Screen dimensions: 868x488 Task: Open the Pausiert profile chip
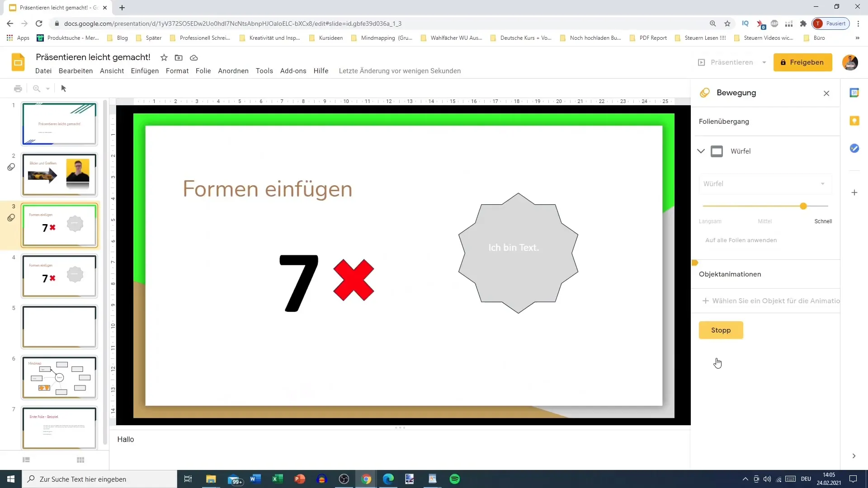(x=831, y=23)
